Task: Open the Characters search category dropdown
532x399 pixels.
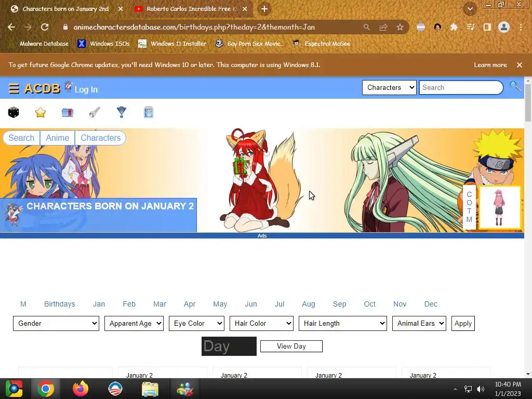Action: click(389, 87)
